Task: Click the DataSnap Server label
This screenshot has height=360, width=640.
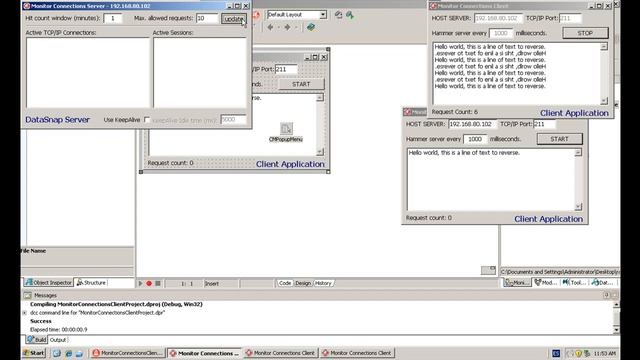Action: tap(58, 120)
